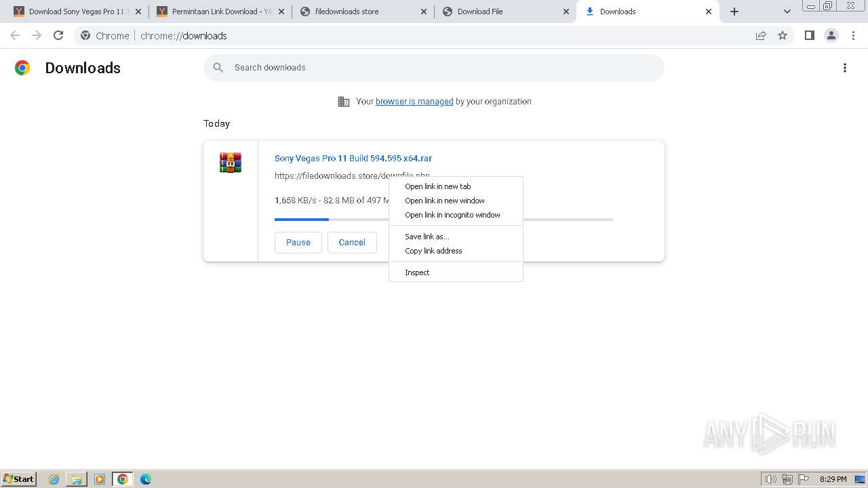Click the download progress bar

(443, 220)
